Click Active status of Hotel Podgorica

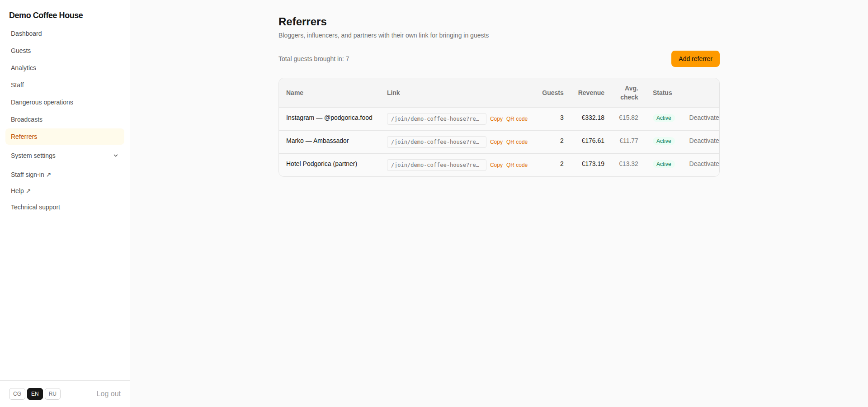[664, 164]
